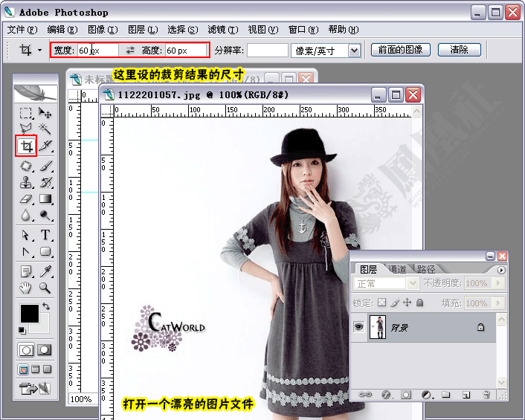Image resolution: width=525 pixels, height=420 pixels.
Task: Toggle lock transparent pixels
Action: pyautogui.click(x=381, y=303)
